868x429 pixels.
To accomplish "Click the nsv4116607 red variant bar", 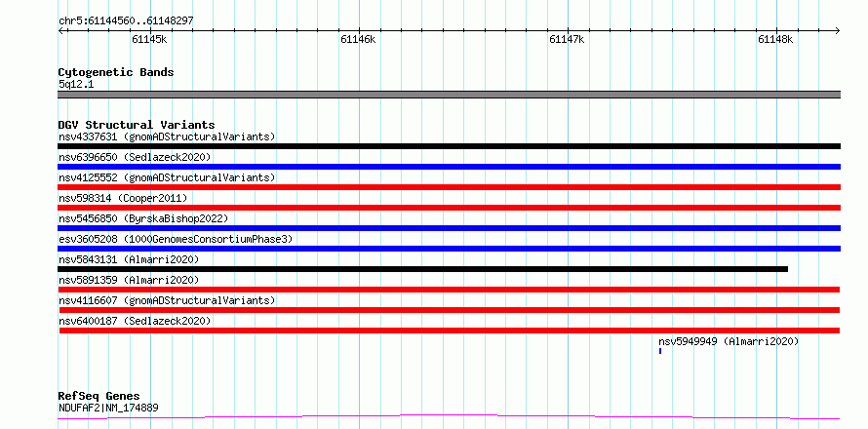I will 450,310.
